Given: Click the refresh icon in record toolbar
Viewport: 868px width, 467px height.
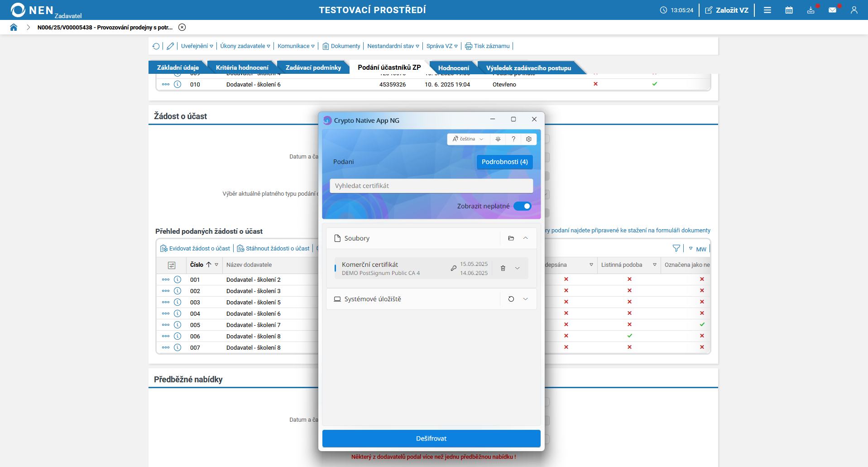Looking at the screenshot, I should [156, 46].
